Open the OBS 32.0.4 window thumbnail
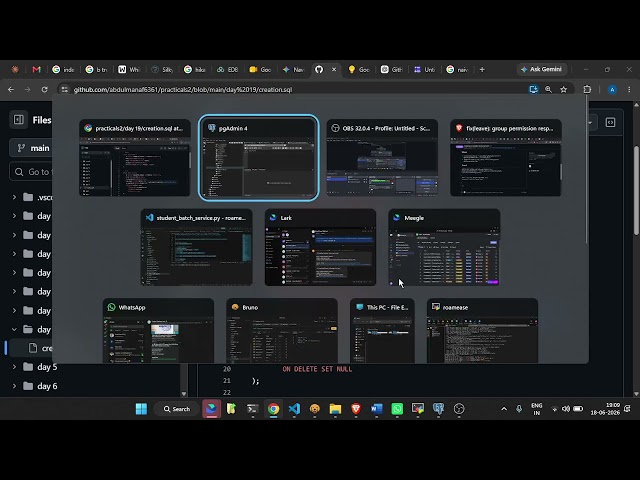This screenshot has width=640, height=480. 382,158
